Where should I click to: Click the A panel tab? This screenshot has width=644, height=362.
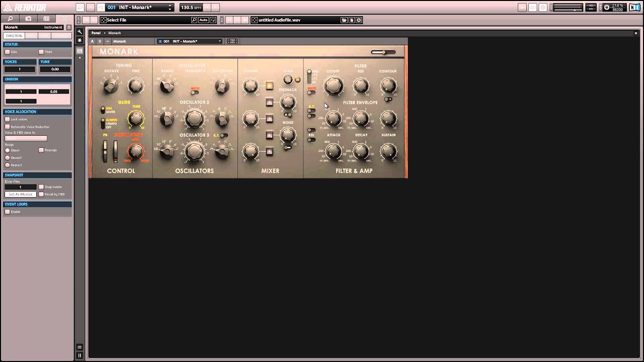[x=92, y=41]
